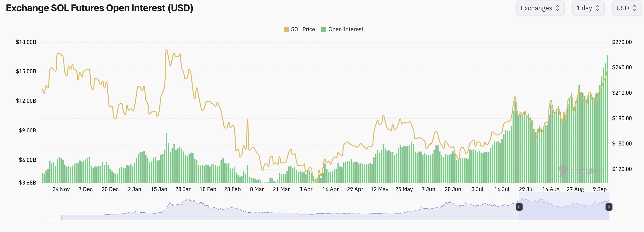This screenshot has height=232, width=644.
Task: Open the USD currency selector
Action: coord(626,8)
